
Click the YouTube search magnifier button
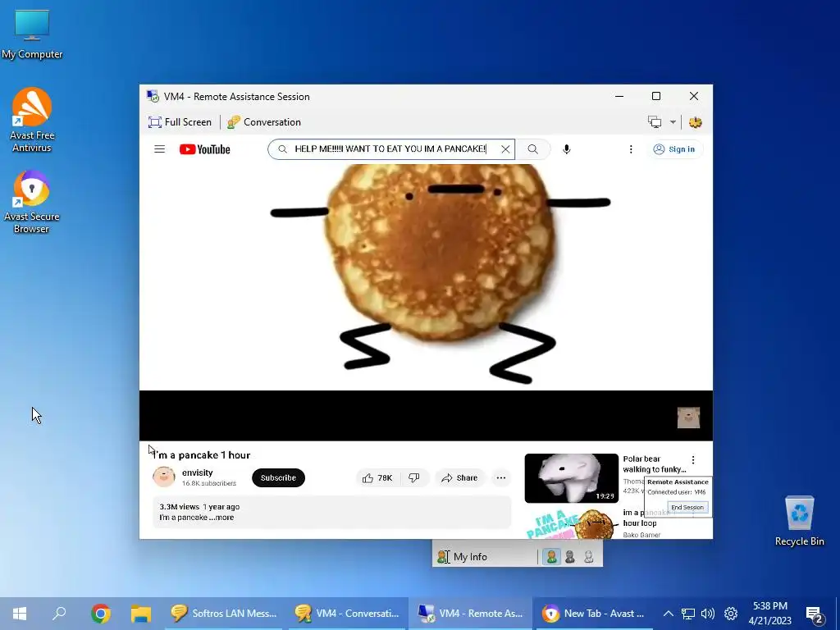[532, 149]
